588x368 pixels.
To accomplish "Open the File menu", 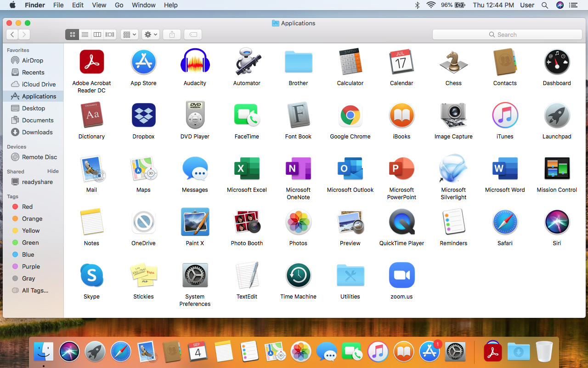I will point(58,5).
